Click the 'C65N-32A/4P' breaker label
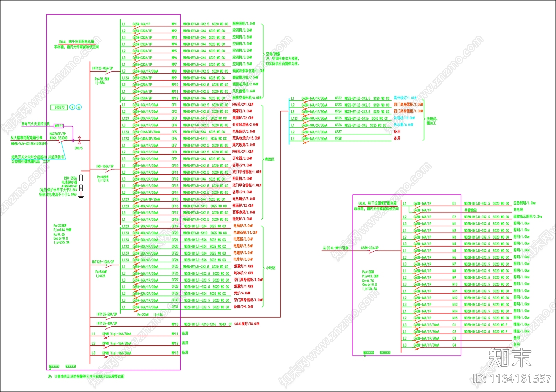 370,248
